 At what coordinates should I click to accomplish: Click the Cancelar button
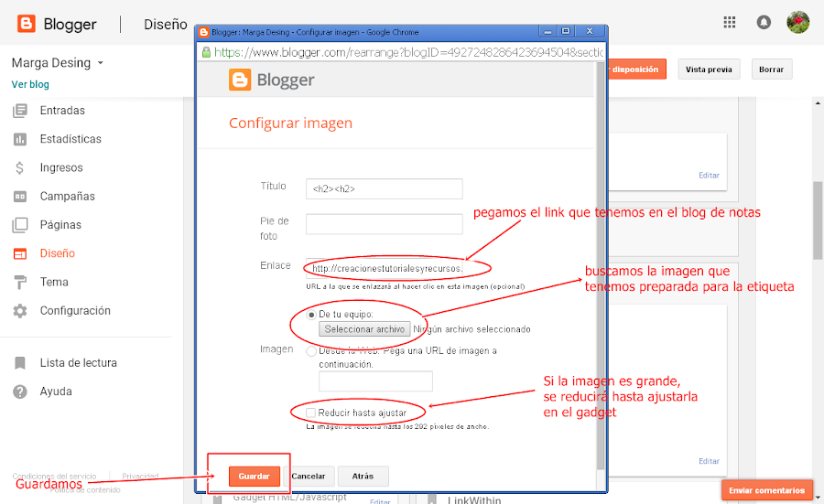309,477
